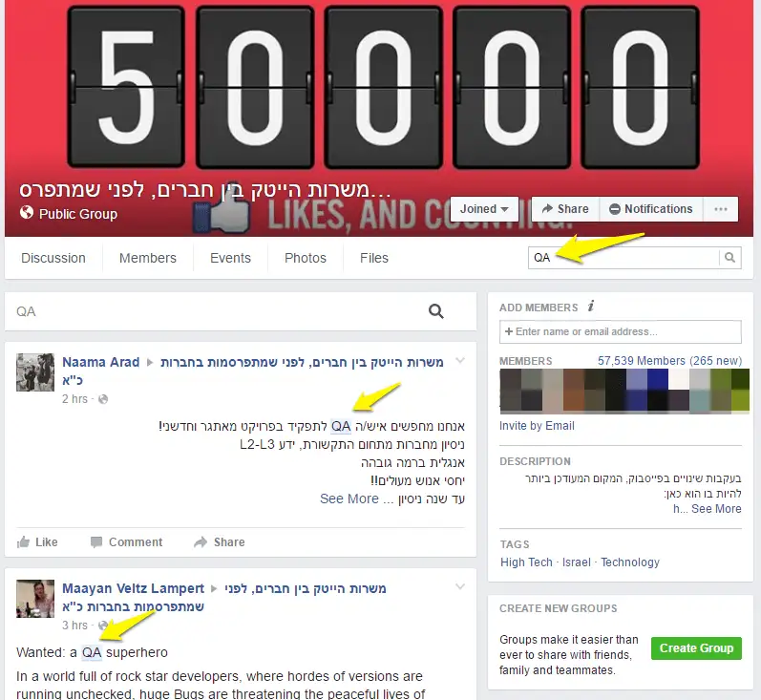Open Maayan Veltz Lampert's profile link

[133, 588]
